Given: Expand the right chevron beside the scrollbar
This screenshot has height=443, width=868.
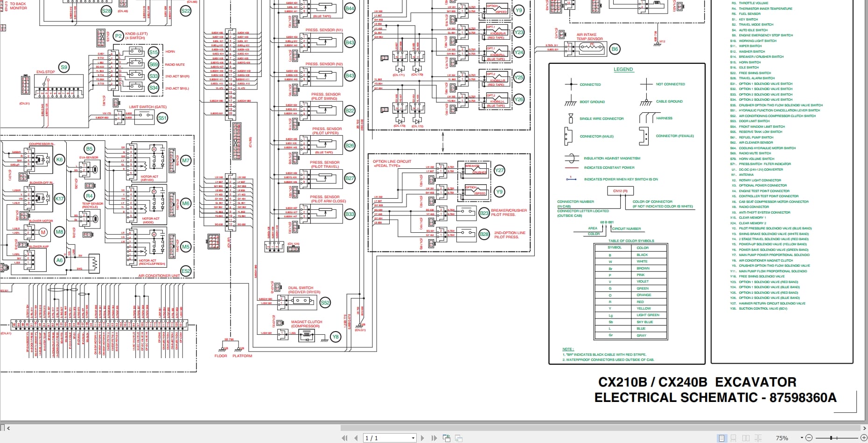Looking at the screenshot, I should tap(865, 429).
